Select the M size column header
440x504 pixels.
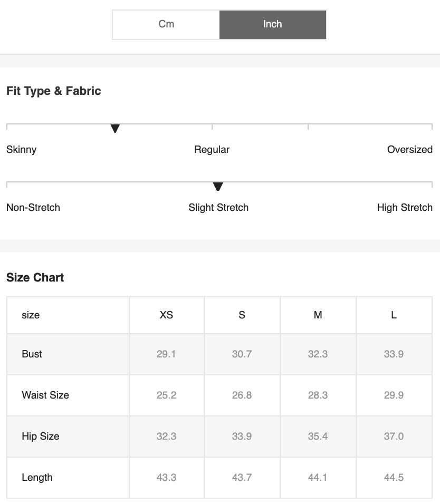tap(318, 315)
